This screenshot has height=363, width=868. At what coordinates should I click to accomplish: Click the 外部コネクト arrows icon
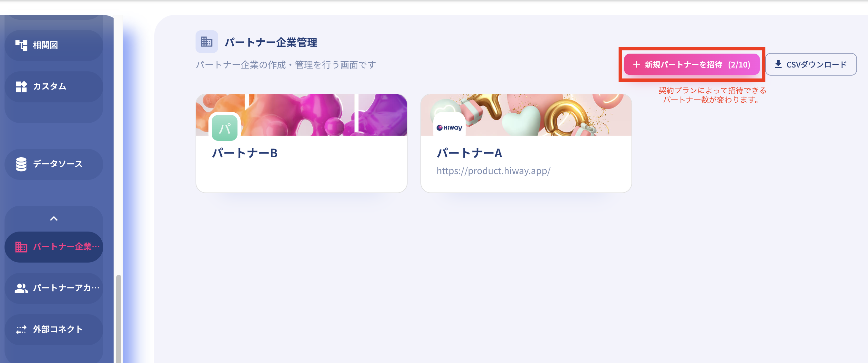coord(21,330)
